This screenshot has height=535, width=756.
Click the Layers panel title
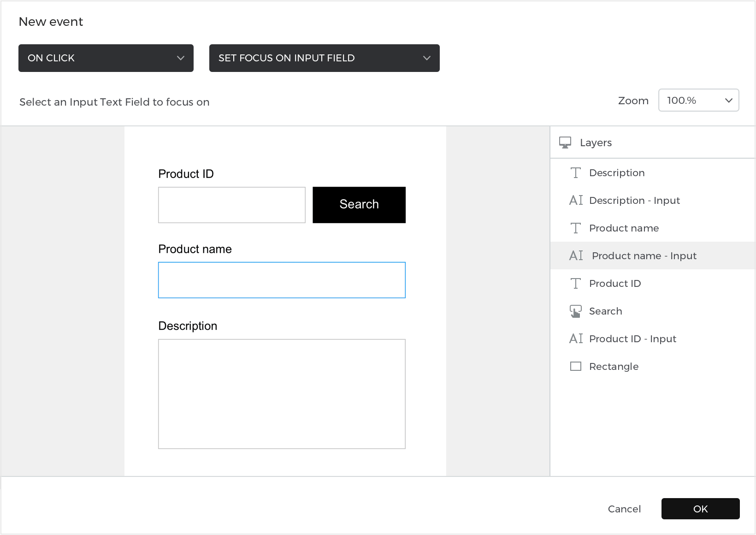pyautogui.click(x=596, y=143)
